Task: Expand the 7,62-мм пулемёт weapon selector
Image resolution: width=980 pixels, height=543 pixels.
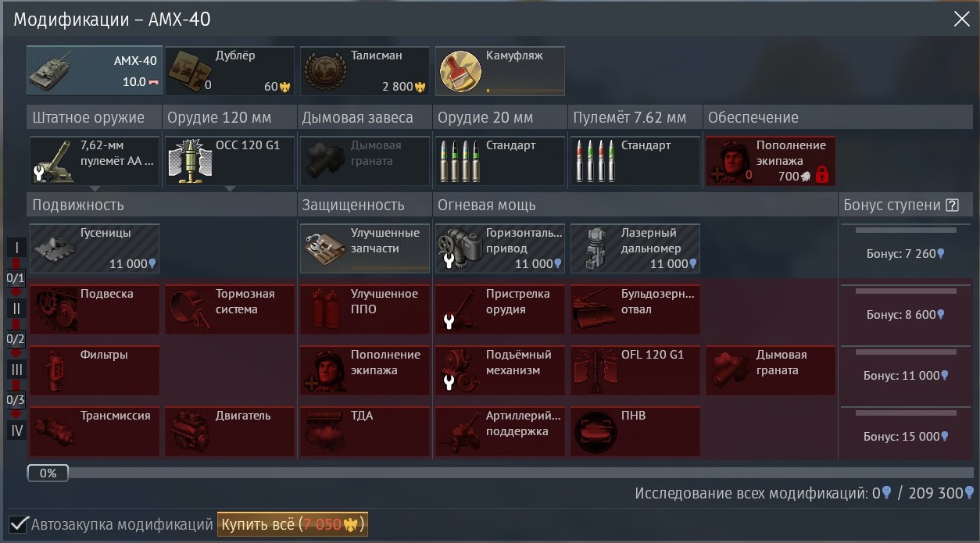Action: point(94,161)
